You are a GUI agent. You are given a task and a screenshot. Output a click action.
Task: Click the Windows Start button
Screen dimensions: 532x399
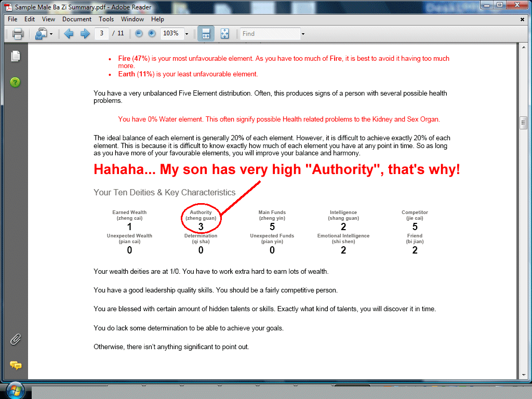tap(14, 390)
